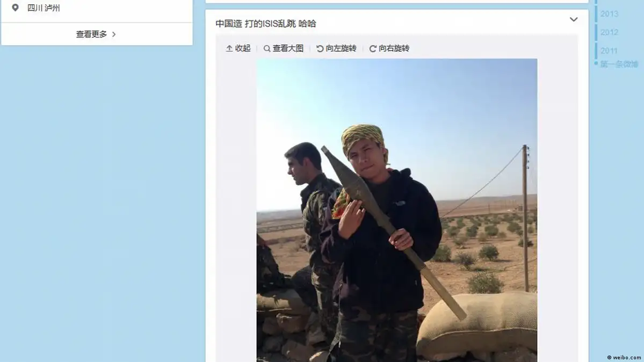The width and height of the screenshot is (644, 362).
Task: Click the chevron arrow next to 查看更多
Action: click(114, 34)
